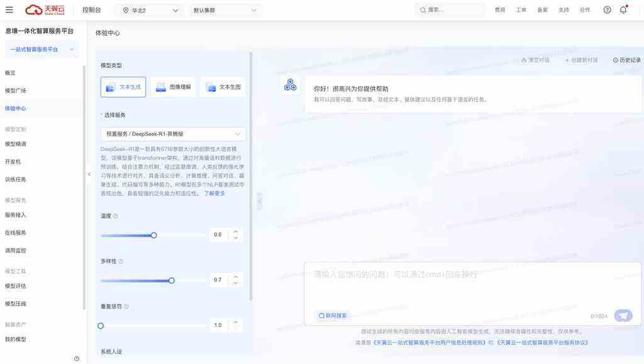Open the notifications bell

click(x=623, y=10)
